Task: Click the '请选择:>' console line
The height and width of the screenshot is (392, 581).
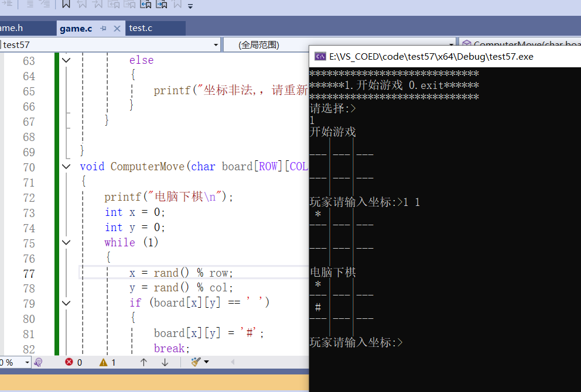Action: point(333,108)
